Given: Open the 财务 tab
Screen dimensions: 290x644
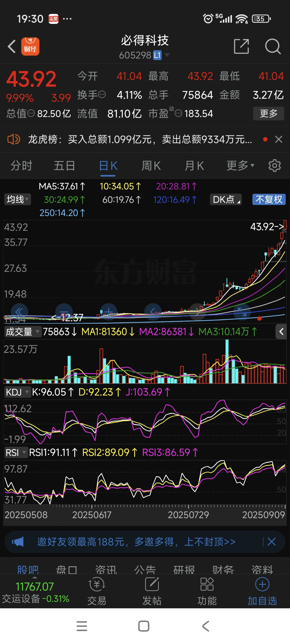Looking at the screenshot, I should click(223, 569).
